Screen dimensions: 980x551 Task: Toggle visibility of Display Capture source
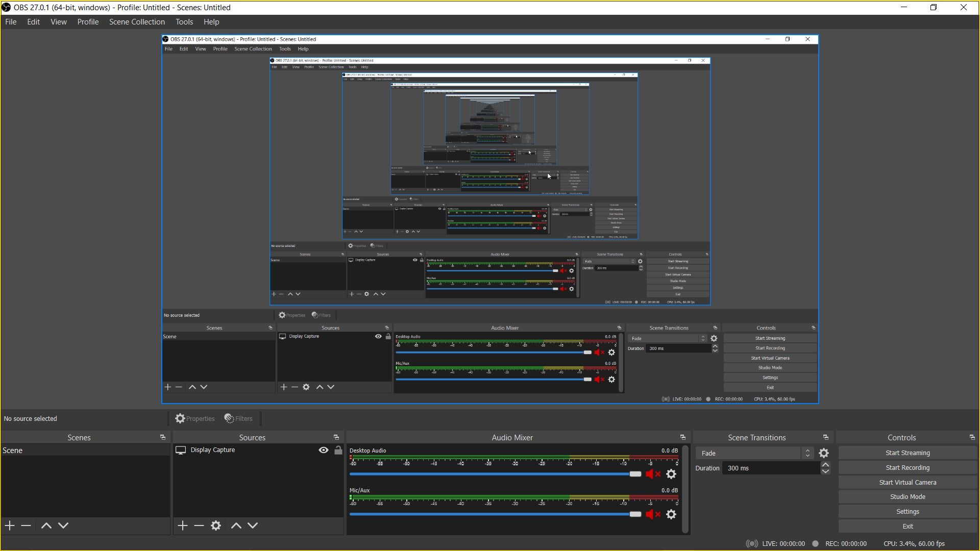[x=323, y=450]
